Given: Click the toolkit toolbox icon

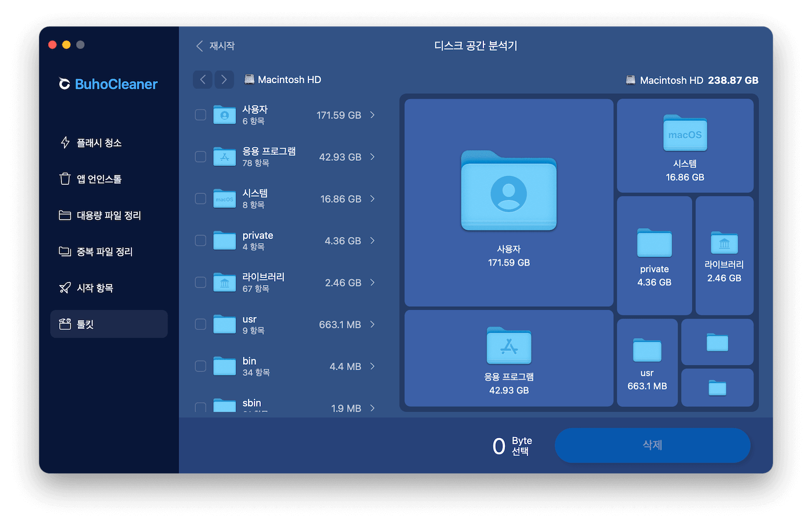Looking at the screenshot, I should [65, 324].
